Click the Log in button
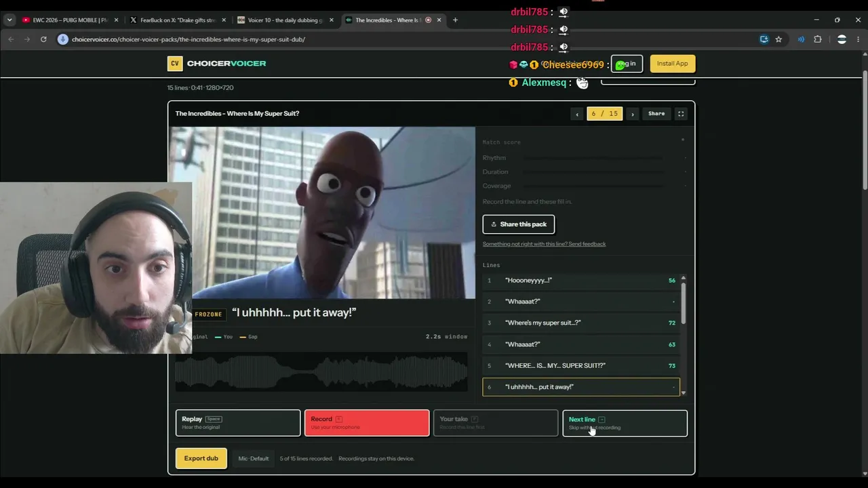Image resolution: width=868 pixels, height=488 pixels. point(627,64)
